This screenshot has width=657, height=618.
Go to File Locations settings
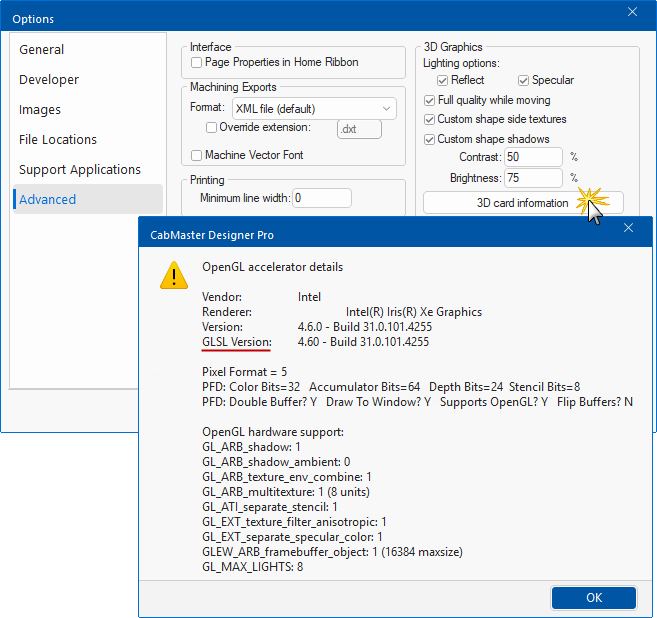pos(58,139)
